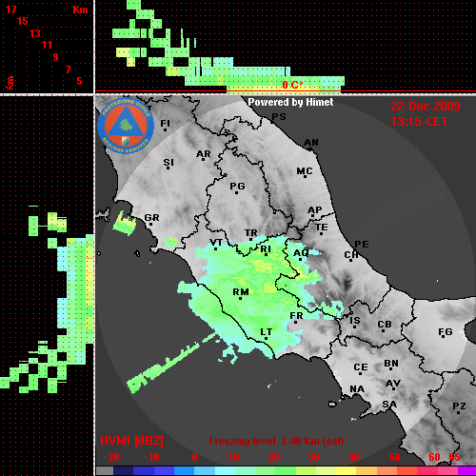Click the '-20' value on dBZ scale

click(x=111, y=457)
